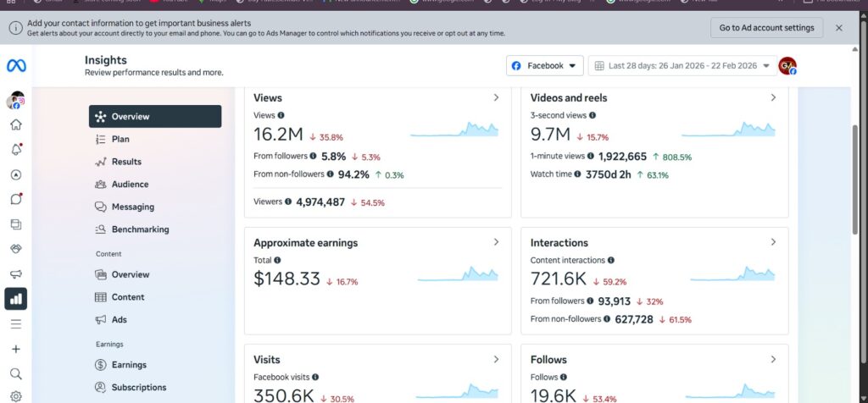
Task: Open the Insights bar chart rail icon
Action: coord(16,299)
